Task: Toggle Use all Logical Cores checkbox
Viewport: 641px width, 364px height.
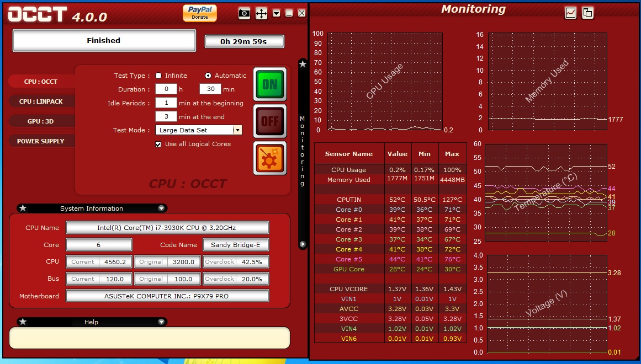Action: [158, 144]
